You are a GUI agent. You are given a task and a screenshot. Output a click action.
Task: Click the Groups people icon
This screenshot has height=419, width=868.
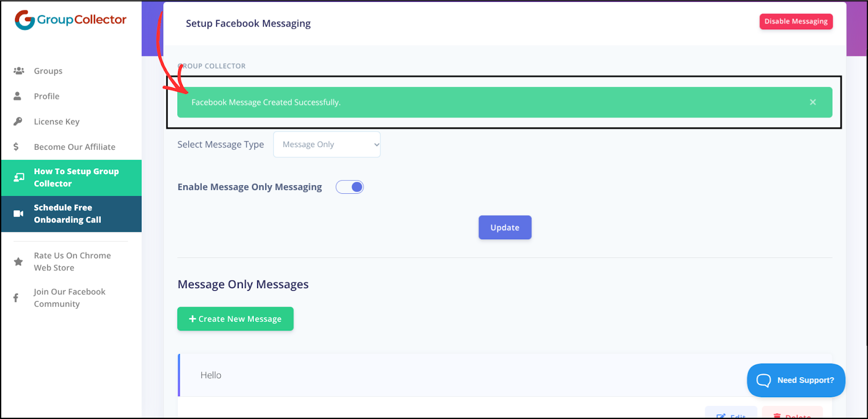coord(18,71)
